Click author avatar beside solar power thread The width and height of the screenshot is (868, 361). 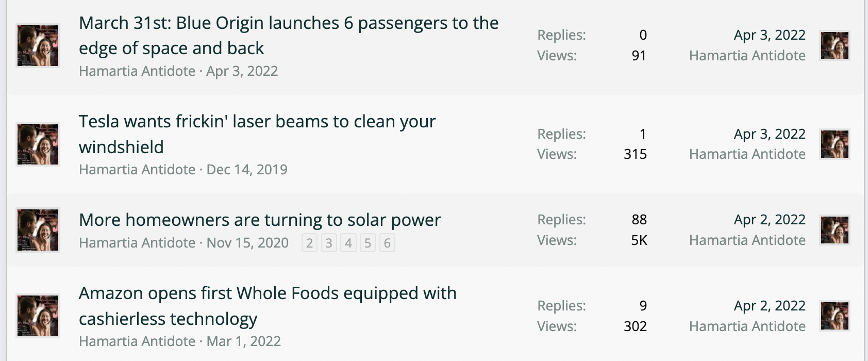[x=38, y=230]
